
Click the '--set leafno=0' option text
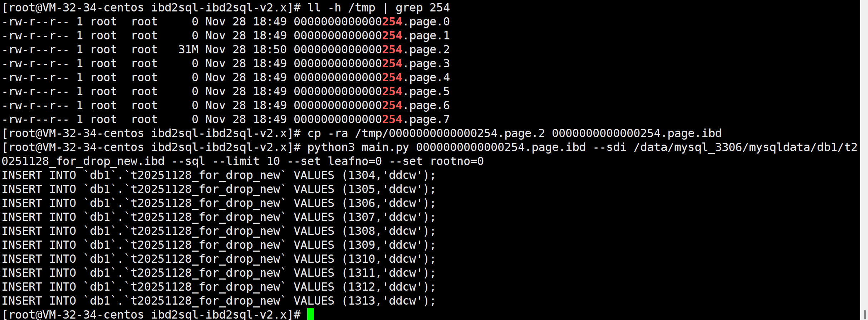[334, 161]
